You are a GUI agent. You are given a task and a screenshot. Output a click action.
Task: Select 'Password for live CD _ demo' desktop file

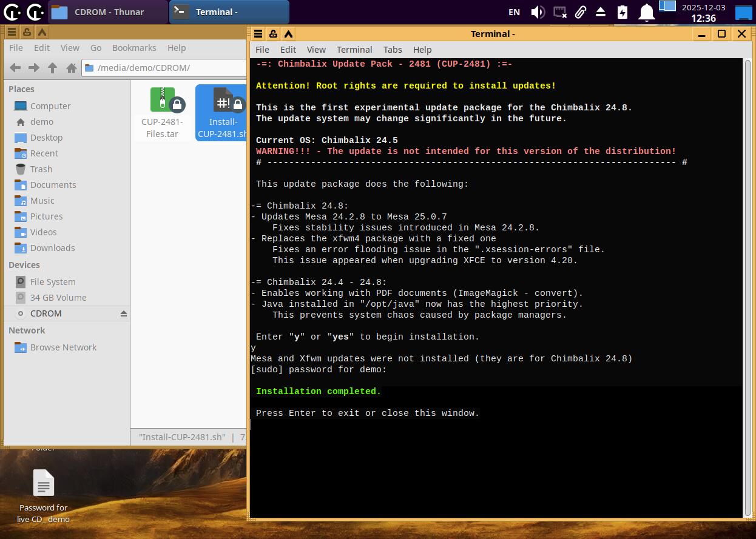point(43,496)
